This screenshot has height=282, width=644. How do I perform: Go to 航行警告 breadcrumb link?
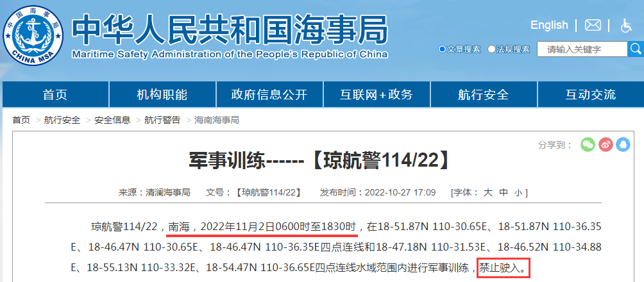[162, 120]
